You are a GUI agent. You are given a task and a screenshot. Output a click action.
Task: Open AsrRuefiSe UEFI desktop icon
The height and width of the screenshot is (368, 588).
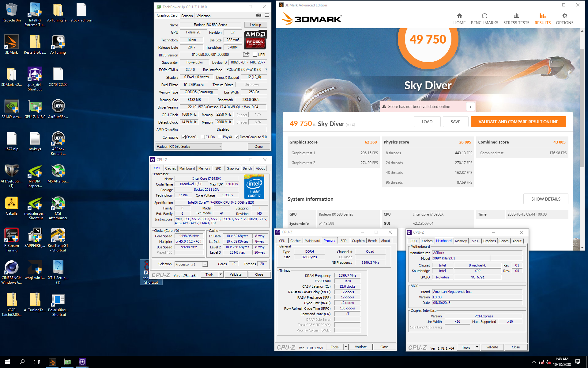[x=58, y=109]
